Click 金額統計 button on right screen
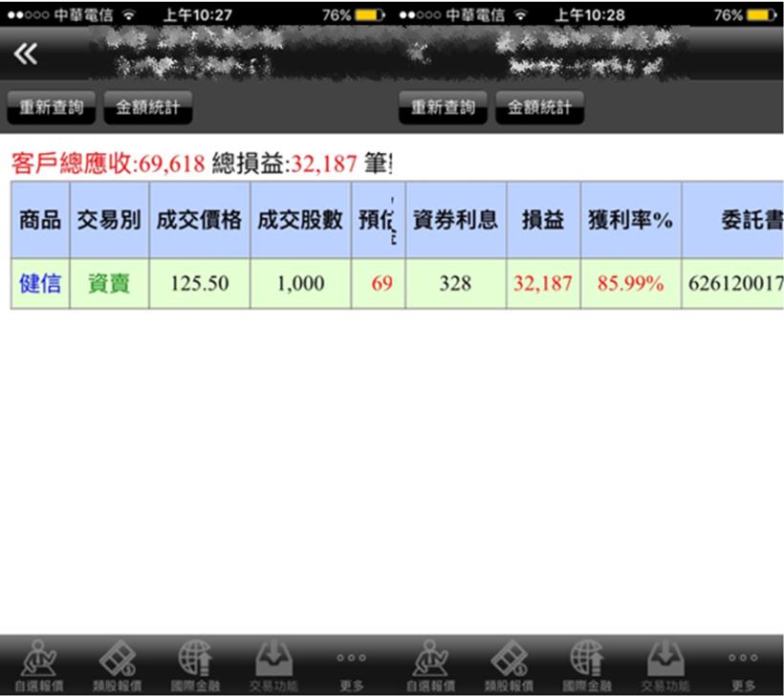The width and height of the screenshot is (784, 696). tap(539, 107)
